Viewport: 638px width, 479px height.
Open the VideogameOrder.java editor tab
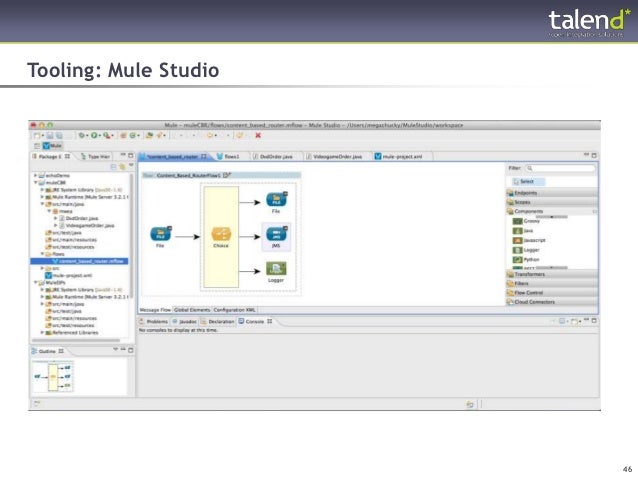tap(334, 156)
